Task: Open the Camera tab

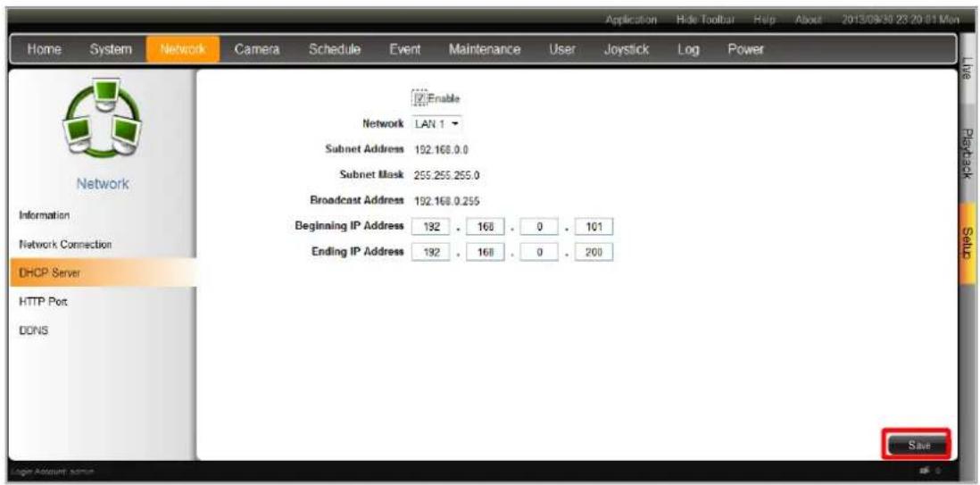Action: 256,49
